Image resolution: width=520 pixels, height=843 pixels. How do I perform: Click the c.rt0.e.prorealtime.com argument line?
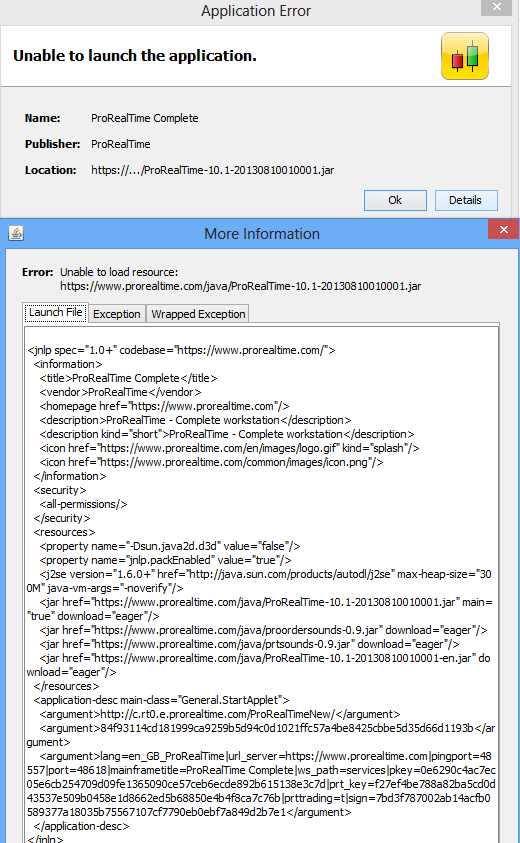[219, 714]
